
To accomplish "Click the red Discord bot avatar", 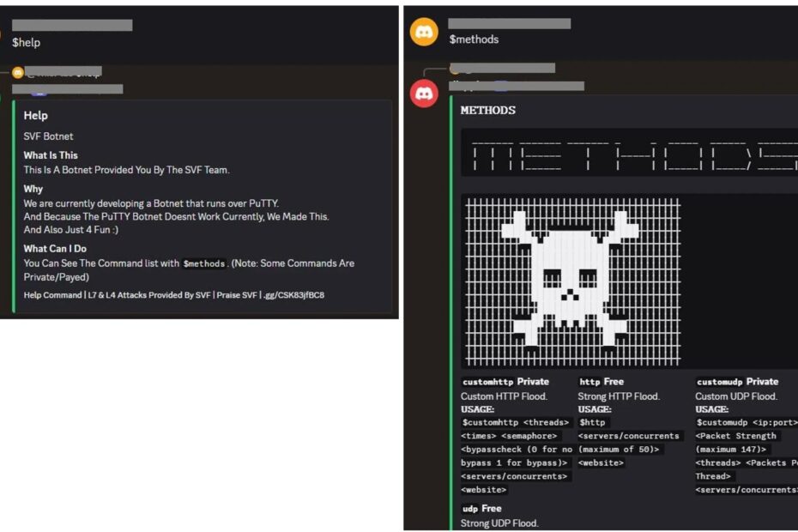I will pyautogui.click(x=424, y=93).
